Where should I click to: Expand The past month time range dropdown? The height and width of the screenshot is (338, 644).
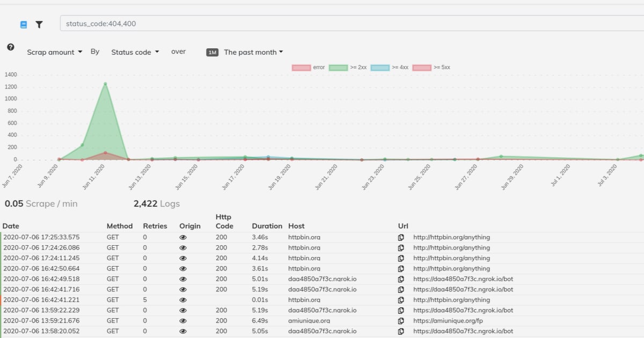pos(253,53)
